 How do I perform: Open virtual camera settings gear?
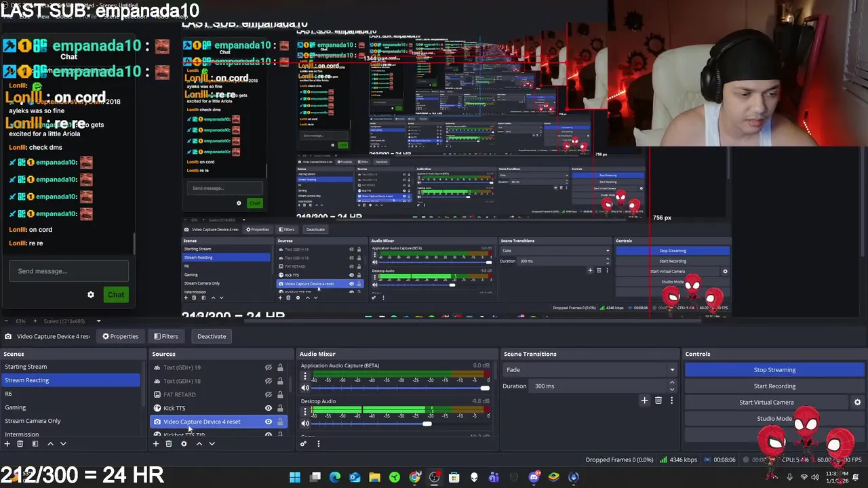point(857,403)
